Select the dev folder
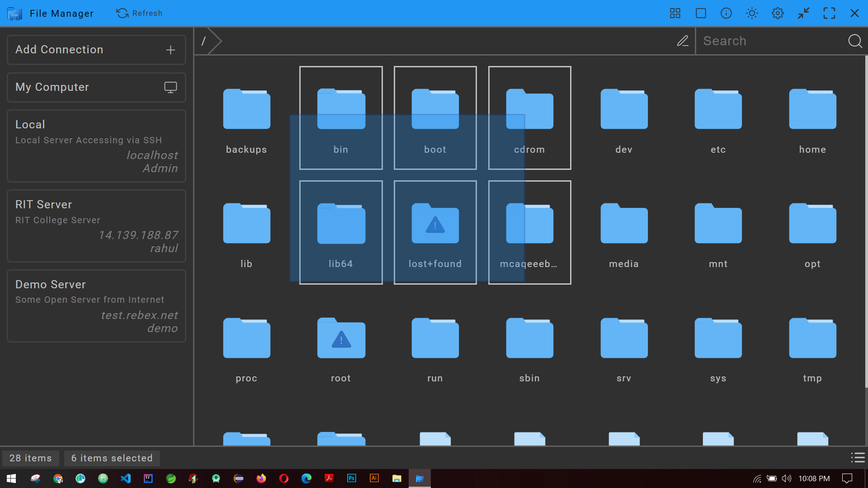Image resolution: width=868 pixels, height=488 pixels. 623,117
